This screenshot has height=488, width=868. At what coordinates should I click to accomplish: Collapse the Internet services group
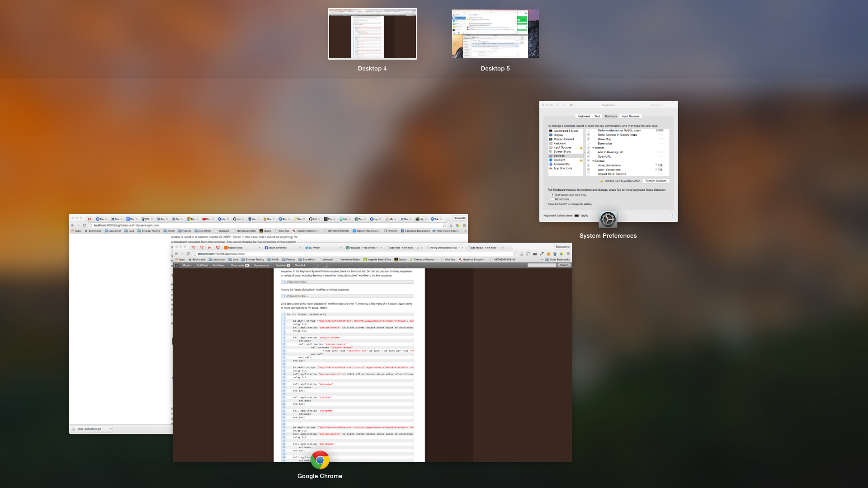593,148
